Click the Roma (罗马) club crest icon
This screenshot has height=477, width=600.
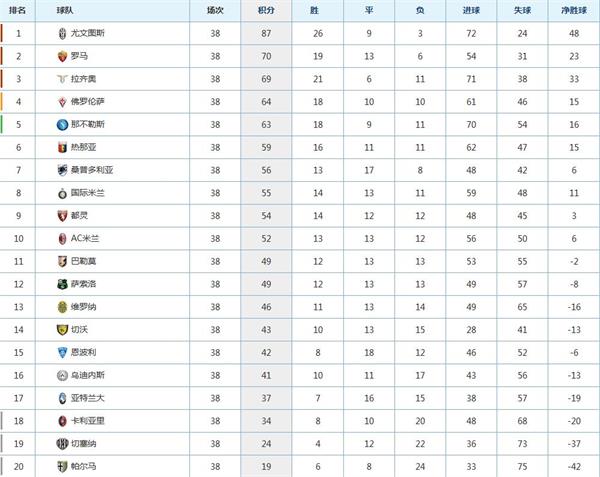click(x=63, y=55)
